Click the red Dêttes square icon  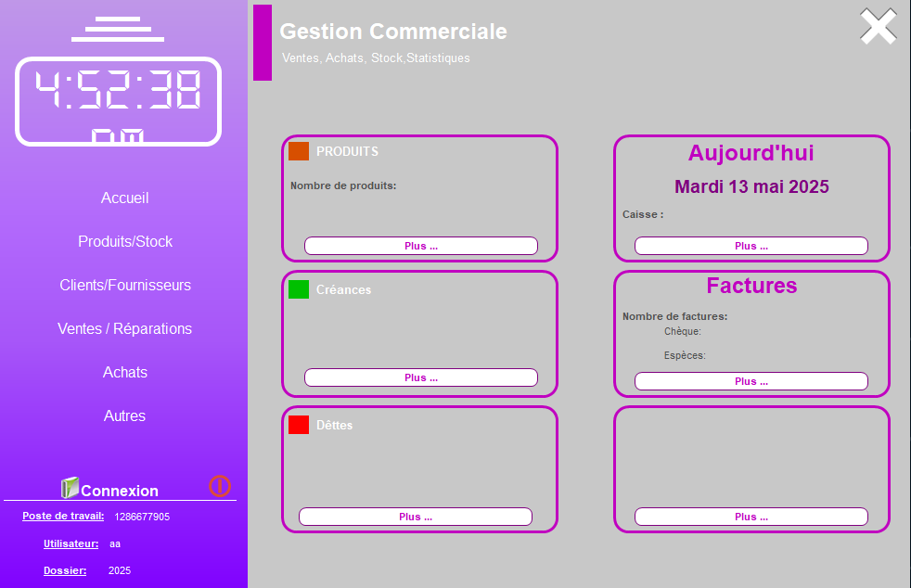pos(299,425)
